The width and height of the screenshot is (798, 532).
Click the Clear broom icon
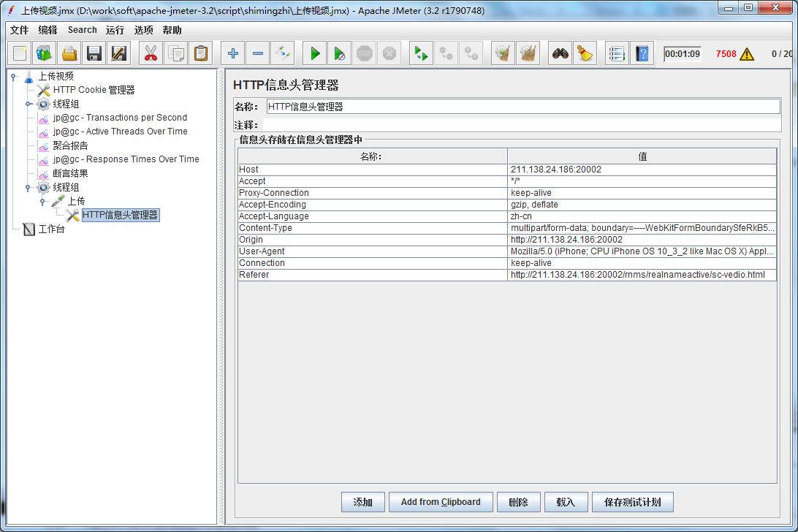click(503, 53)
